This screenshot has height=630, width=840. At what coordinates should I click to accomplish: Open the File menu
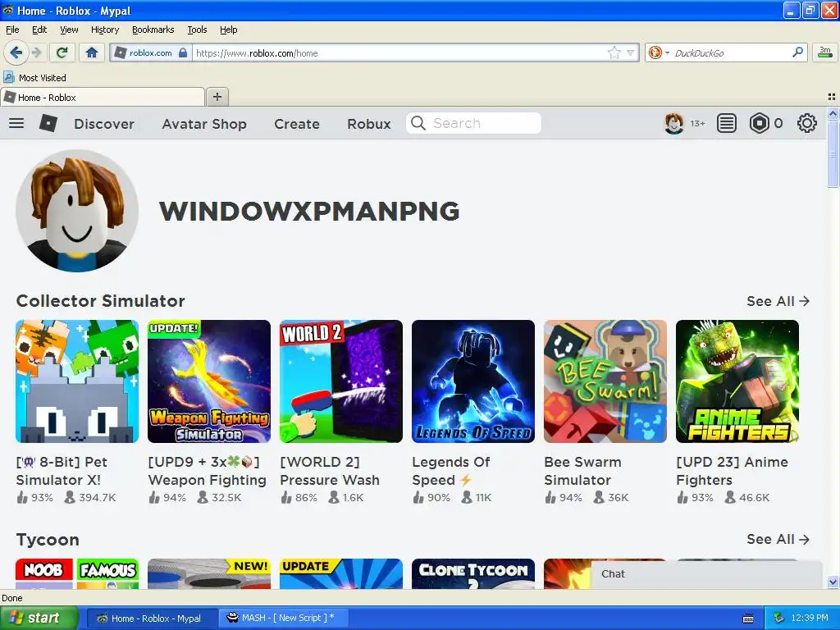(12, 30)
